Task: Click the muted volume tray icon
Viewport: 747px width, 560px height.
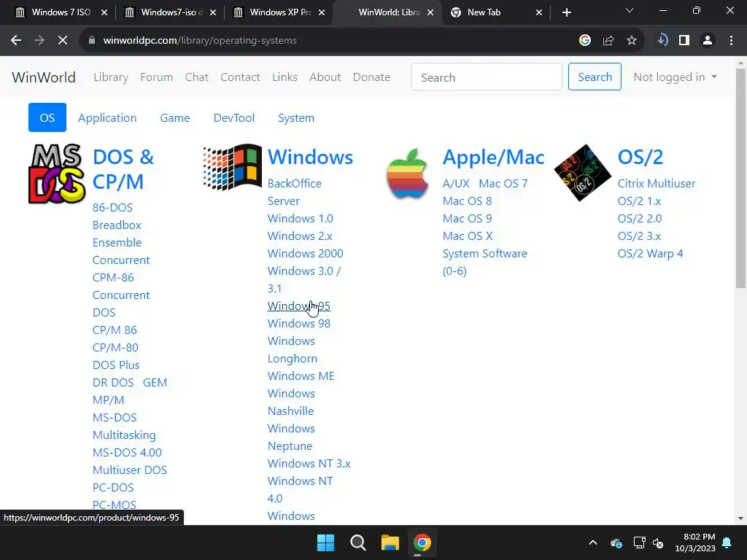Action: (x=659, y=542)
